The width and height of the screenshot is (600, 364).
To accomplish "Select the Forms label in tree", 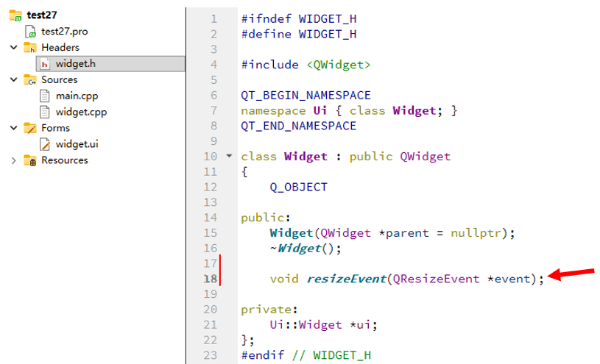I will (x=55, y=128).
